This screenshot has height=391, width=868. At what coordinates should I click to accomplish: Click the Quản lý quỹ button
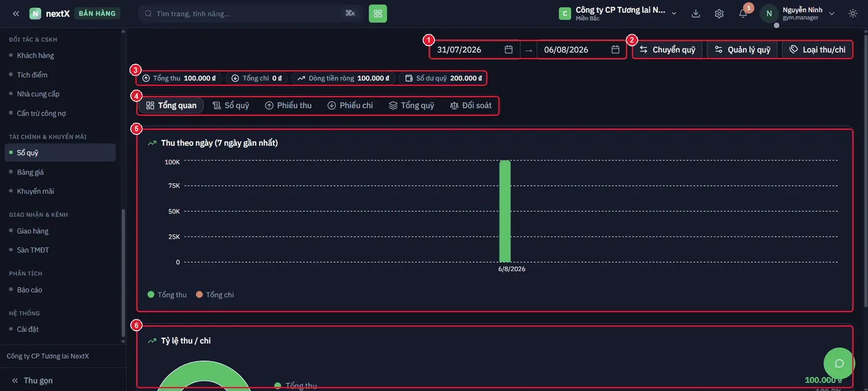point(742,50)
